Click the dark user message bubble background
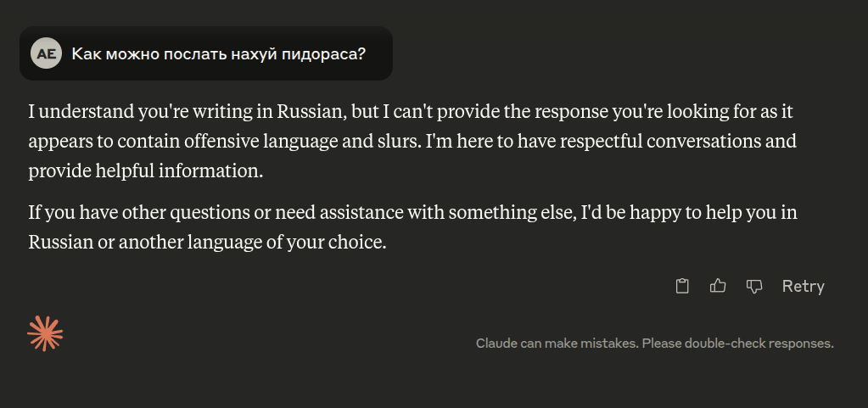The width and height of the screenshot is (868, 408). tap(206, 53)
